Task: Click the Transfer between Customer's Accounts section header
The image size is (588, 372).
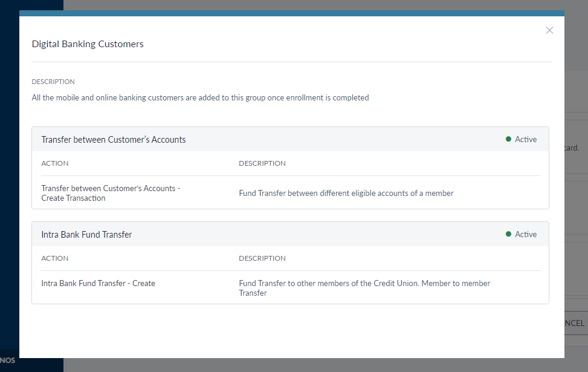Action: click(x=114, y=140)
